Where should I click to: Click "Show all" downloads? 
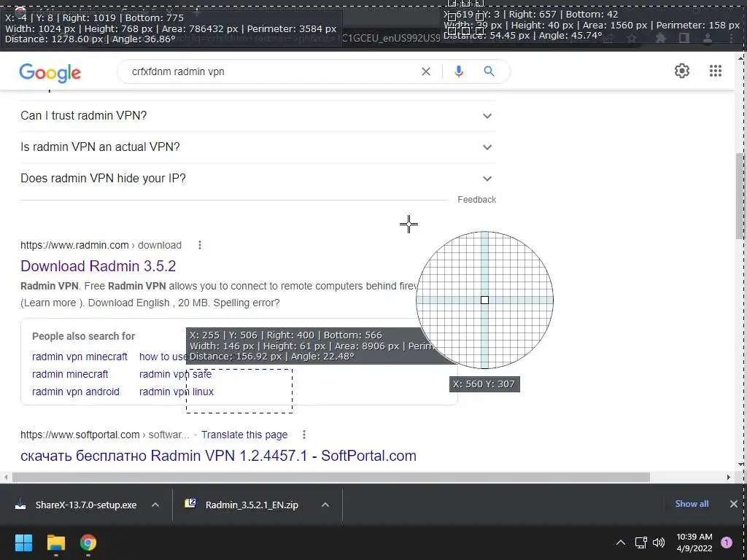click(x=692, y=504)
